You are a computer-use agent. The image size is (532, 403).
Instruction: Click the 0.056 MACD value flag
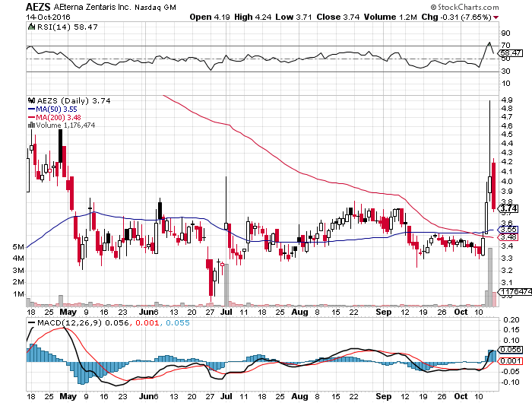(x=511, y=350)
